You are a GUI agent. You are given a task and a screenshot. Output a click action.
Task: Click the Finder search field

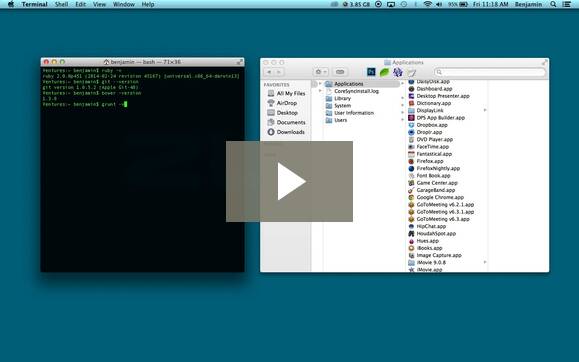point(490,72)
